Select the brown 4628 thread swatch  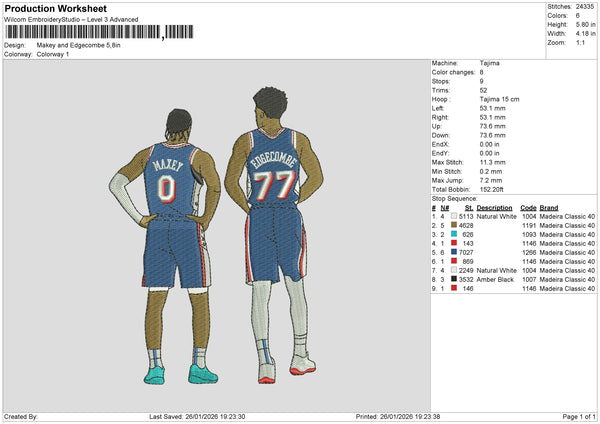coord(453,226)
